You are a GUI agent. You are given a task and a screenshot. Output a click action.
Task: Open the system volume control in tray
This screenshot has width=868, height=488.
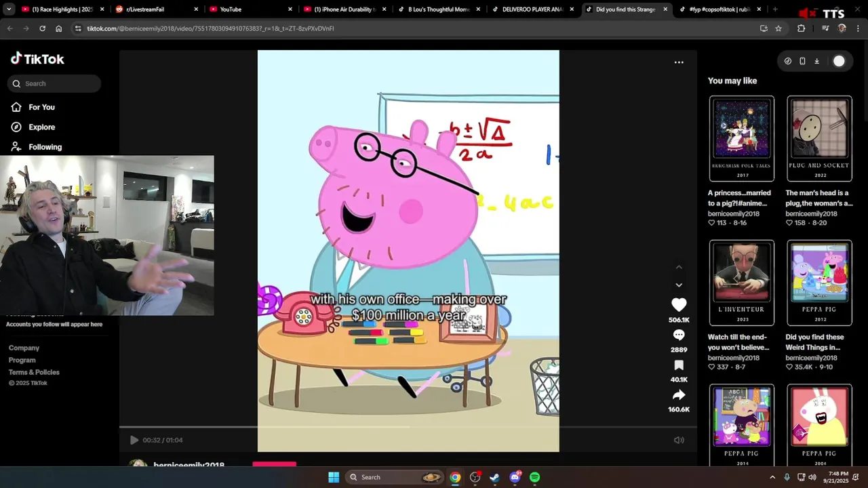click(812, 477)
